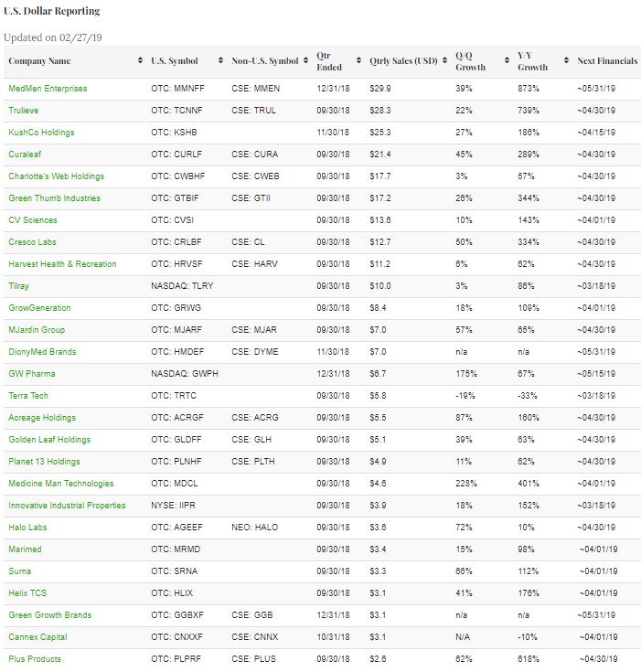Image resolution: width=641 pixels, height=672 pixels.
Task: Open Innovative Industrial Properties link
Action: [x=67, y=506]
